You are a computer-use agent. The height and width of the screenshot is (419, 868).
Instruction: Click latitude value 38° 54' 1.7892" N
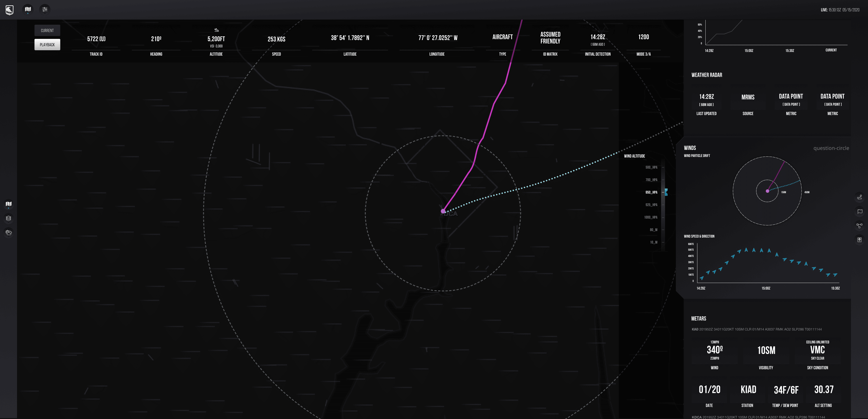pyautogui.click(x=350, y=38)
